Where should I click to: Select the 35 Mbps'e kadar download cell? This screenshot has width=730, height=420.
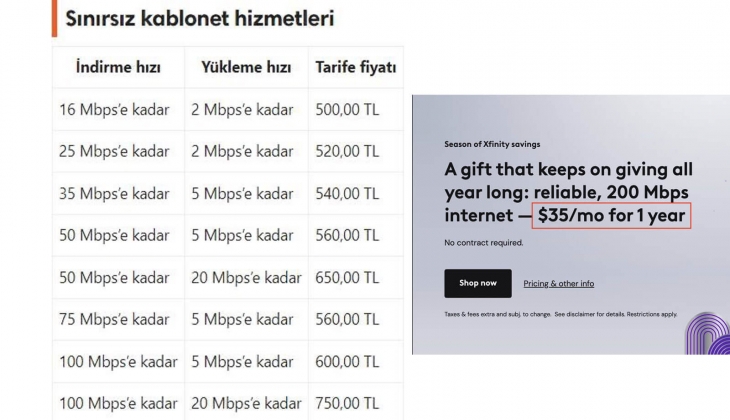click(115, 193)
